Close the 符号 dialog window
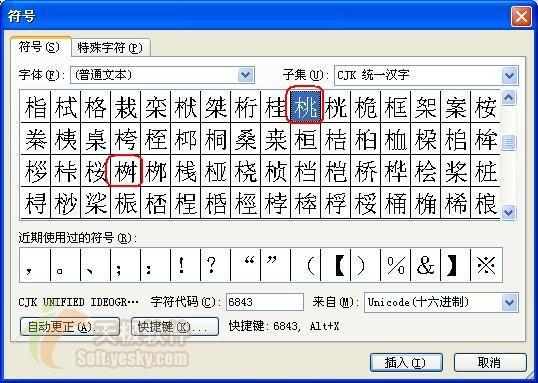This screenshot has width=538, height=383. [521, 17]
